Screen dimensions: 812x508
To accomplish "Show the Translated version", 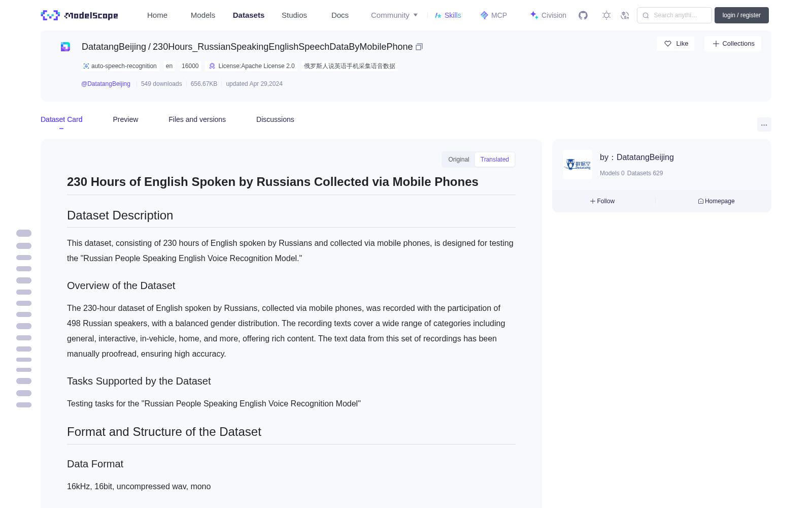I will tap(495, 160).
